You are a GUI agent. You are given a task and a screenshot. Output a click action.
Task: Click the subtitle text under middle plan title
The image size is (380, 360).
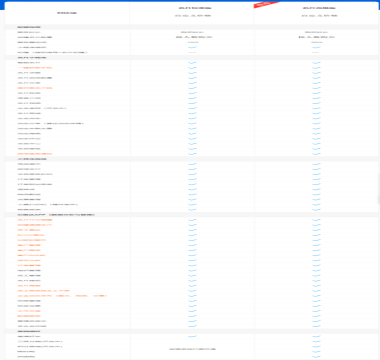click(192, 16)
